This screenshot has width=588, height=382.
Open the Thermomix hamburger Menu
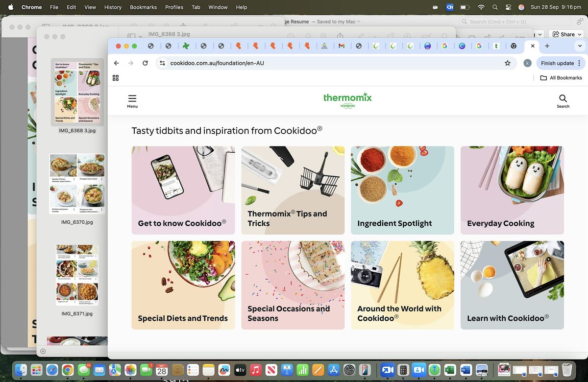click(132, 100)
